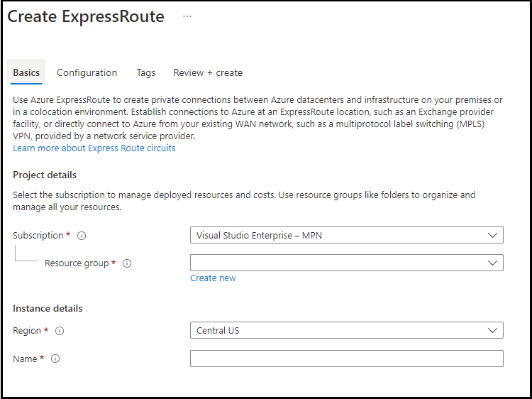This screenshot has height=399, width=532.
Task: Open the Review + create tab
Action: click(x=208, y=72)
